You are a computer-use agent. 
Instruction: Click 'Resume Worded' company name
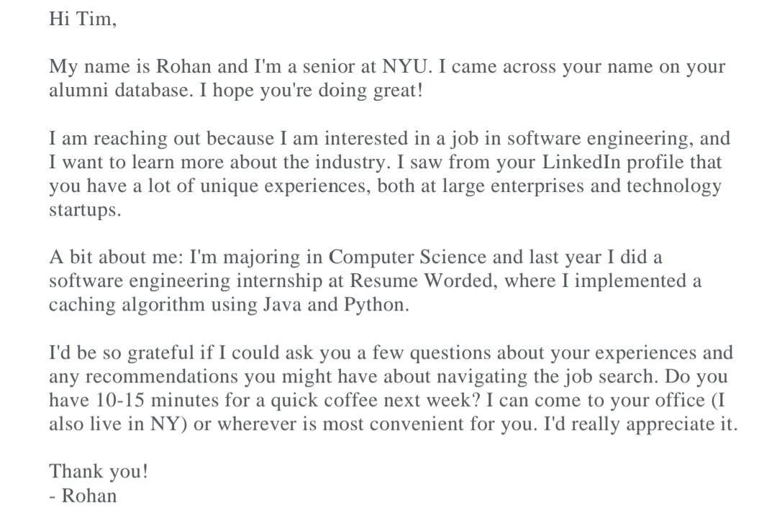click(x=423, y=281)
